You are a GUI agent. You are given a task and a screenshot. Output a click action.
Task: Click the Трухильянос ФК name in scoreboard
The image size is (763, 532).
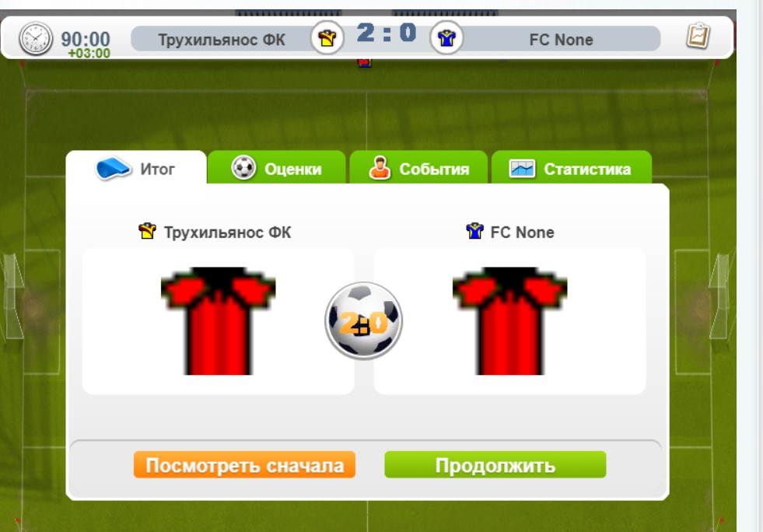222,40
